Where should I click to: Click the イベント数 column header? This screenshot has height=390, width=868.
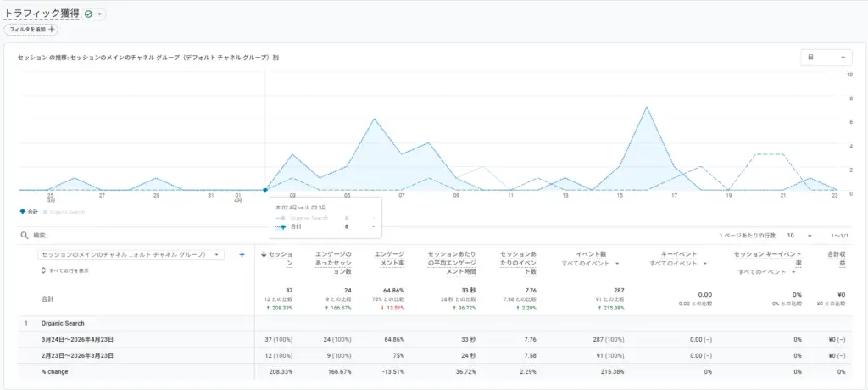pos(591,254)
